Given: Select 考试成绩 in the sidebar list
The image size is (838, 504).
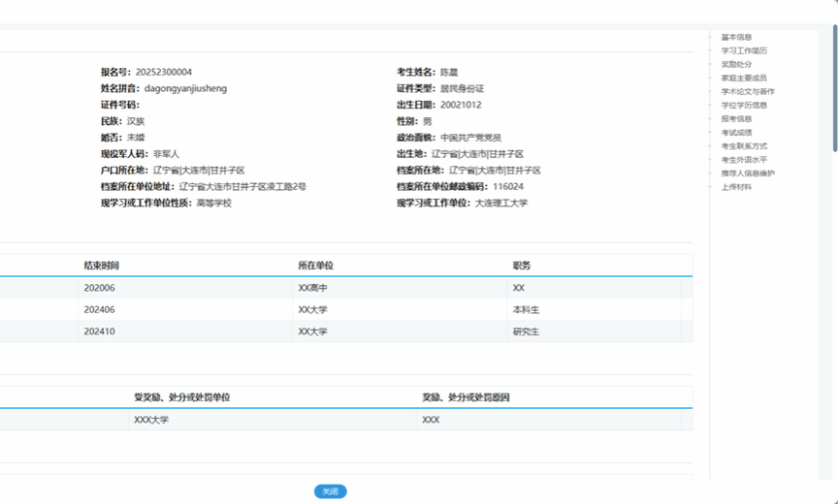Looking at the screenshot, I should [x=736, y=132].
